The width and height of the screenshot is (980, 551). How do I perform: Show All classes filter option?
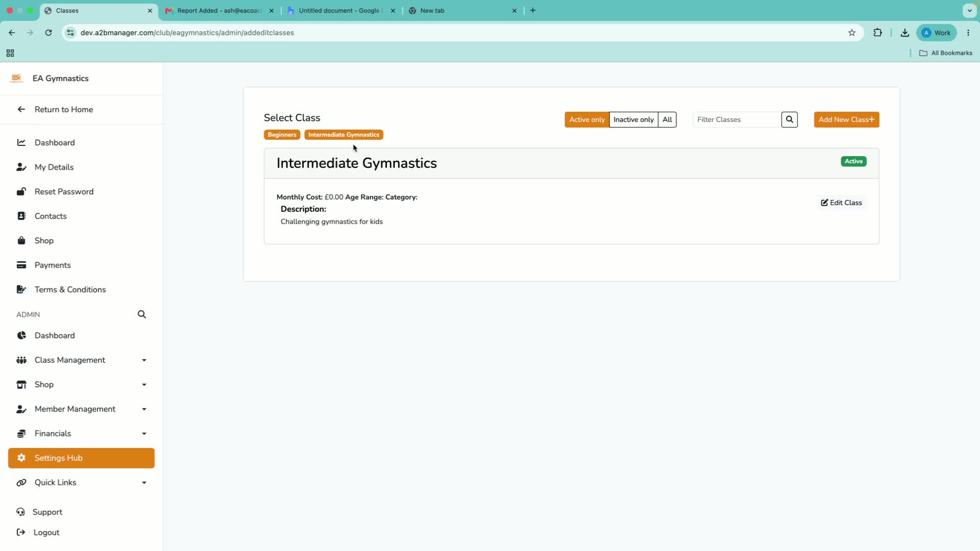(667, 119)
